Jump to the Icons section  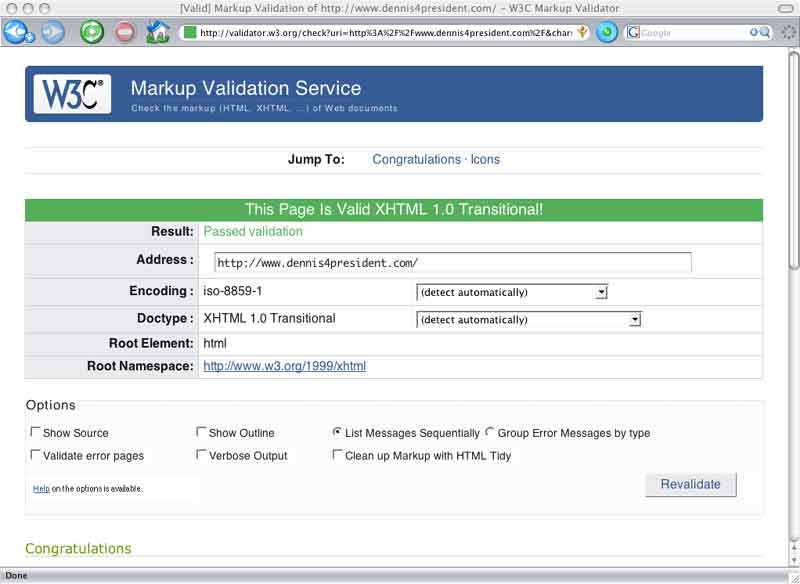coord(485,159)
